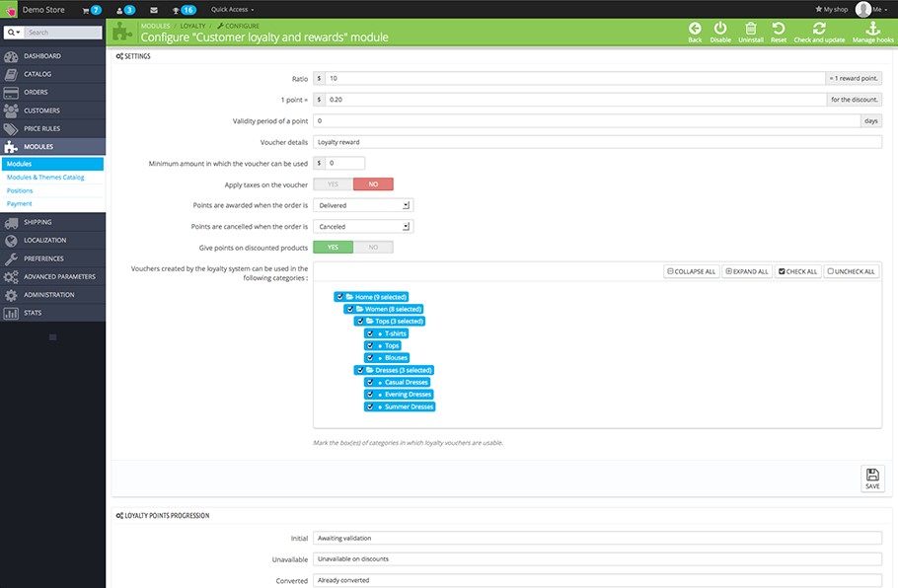Open the Quick Access dropdown menu
Viewport: 898px width, 588px height.
pos(233,10)
